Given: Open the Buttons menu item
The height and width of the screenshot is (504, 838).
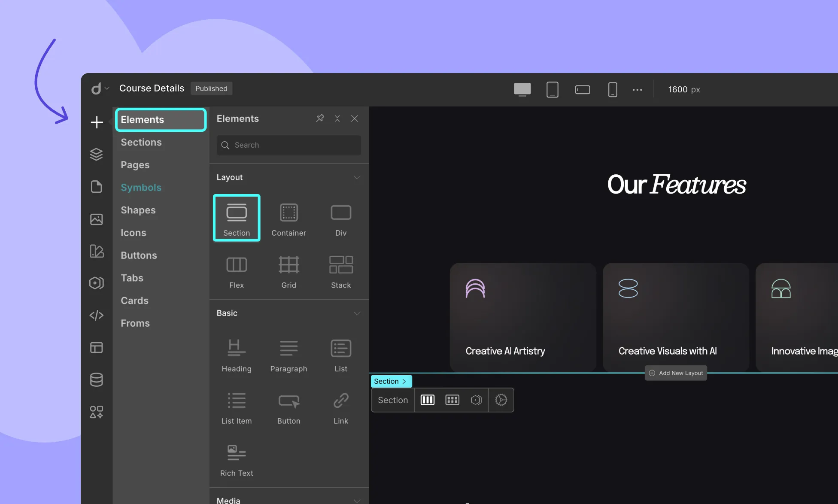Looking at the screenshot, I should pos(139,255).
